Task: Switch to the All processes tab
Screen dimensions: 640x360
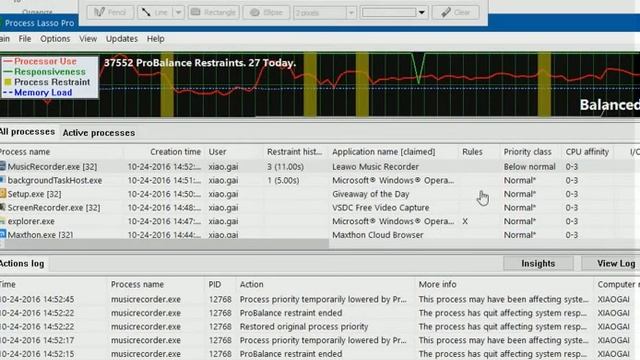Action: [x=27, y=132]
